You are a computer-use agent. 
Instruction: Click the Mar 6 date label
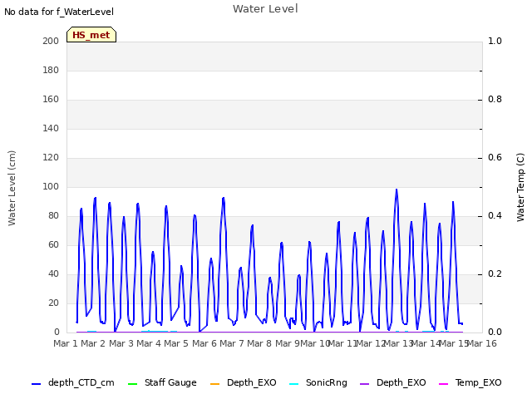coord(204,343)
